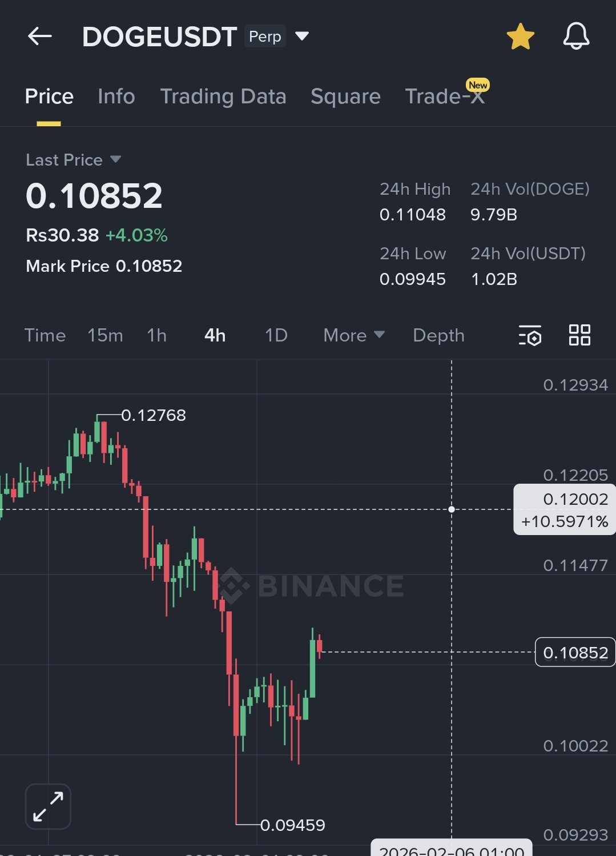Image resolution: width=616 pixels, height=856 pixels.
Task: Tap the crosshair point on the chart
Action: [452, 509]
